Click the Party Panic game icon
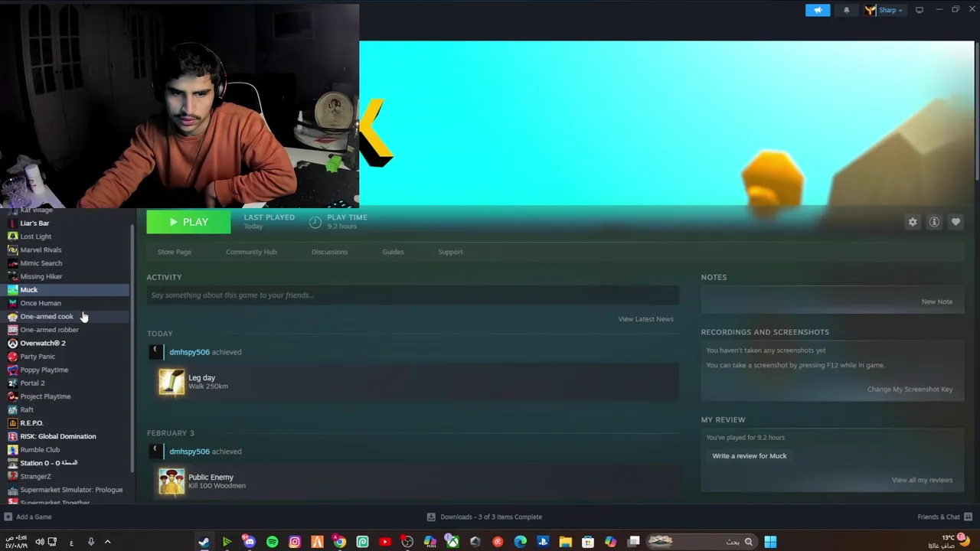This screenshot has width=980, height=551. point(12,357)
